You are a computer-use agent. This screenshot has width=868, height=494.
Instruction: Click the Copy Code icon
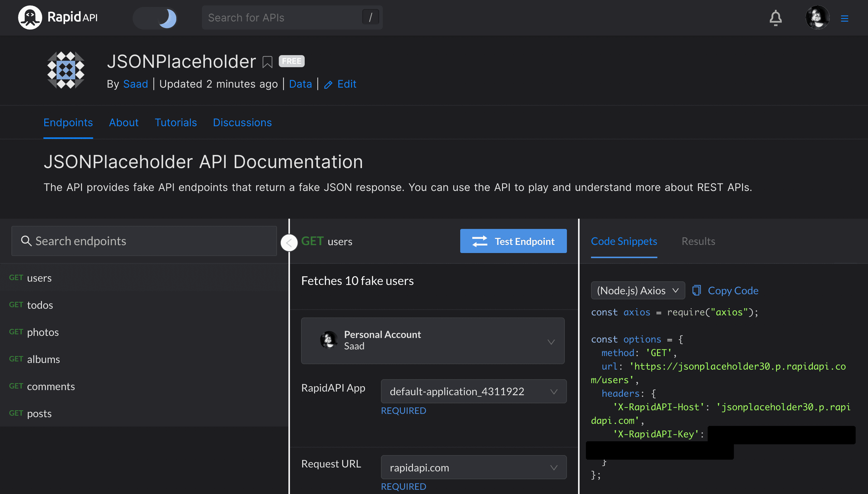[696, 291]
